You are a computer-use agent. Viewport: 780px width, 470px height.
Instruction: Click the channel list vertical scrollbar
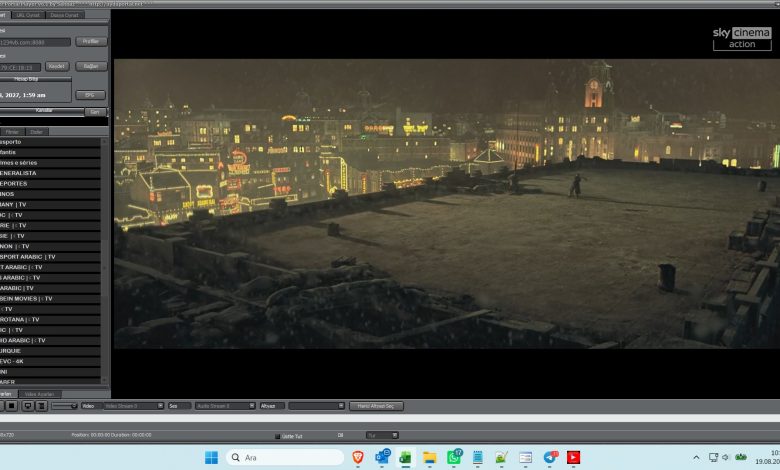104,260
